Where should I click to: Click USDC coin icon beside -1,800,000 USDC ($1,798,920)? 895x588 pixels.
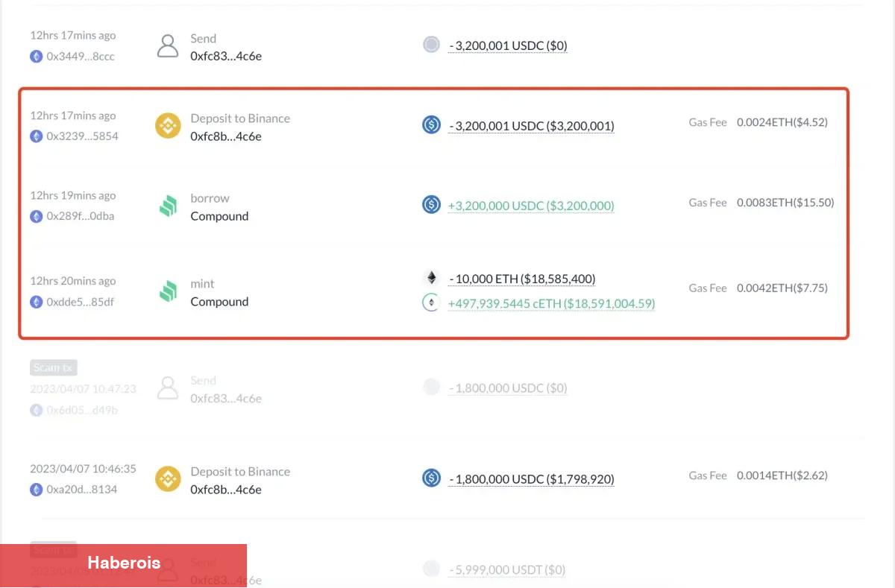tap(431, 478)
